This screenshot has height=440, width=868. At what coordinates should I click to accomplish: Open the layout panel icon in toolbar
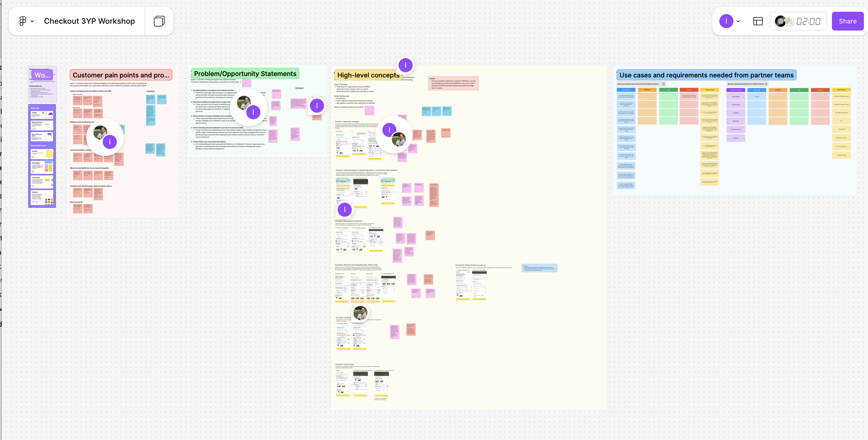click(758, 21)
